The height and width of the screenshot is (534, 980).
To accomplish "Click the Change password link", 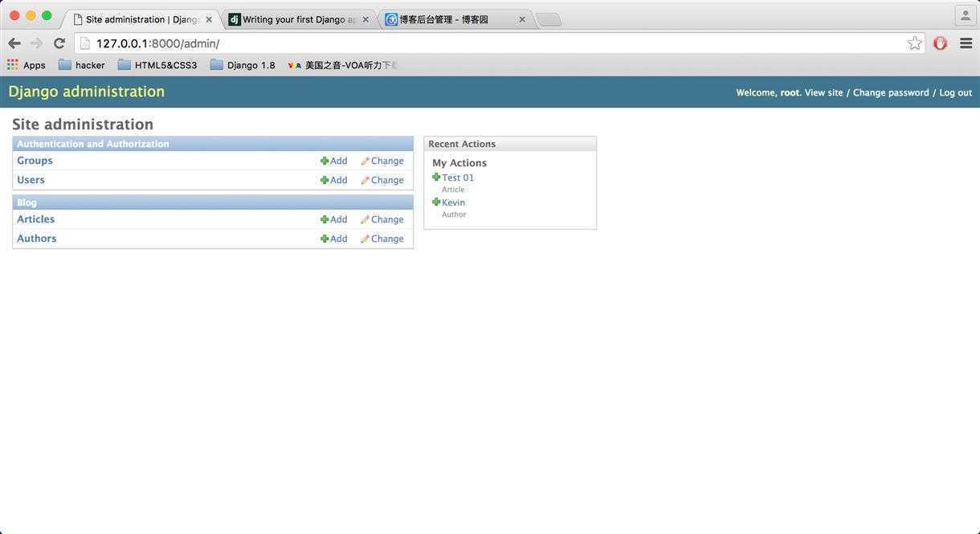I will tap(891, 92).
